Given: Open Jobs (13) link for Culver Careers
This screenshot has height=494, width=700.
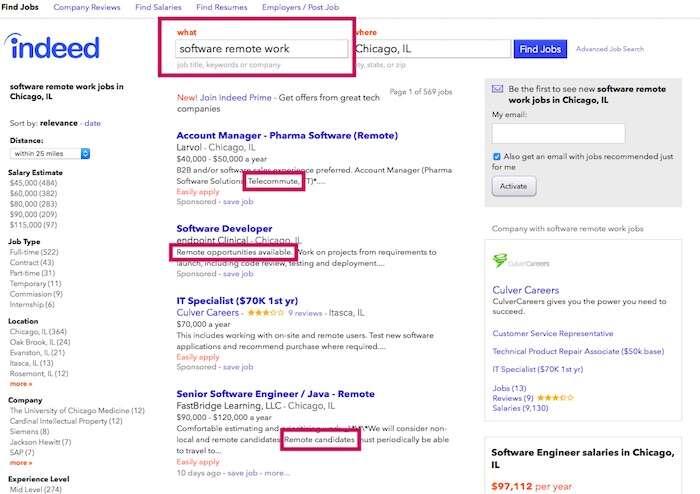Looking at the screenshot, I should click(x=509, y=388).
